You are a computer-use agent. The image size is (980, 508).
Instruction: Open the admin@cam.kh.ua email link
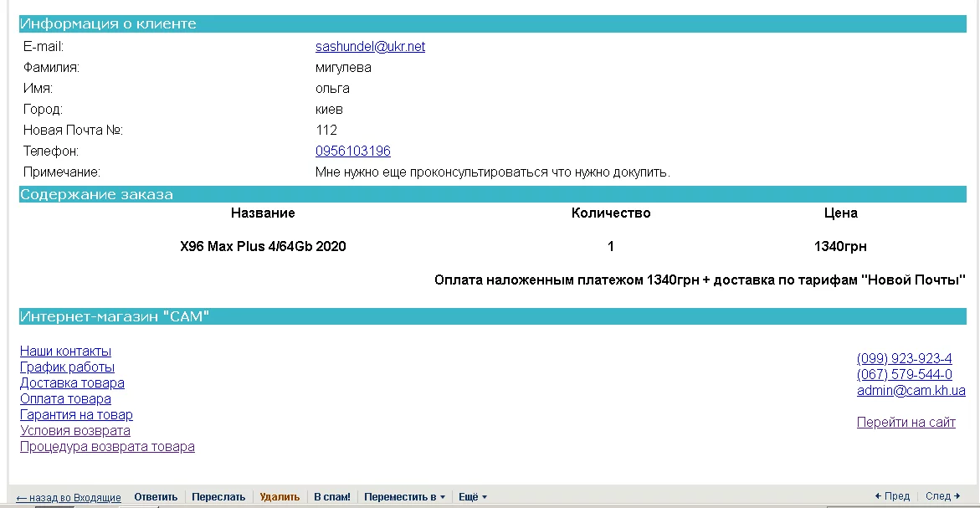911,391
